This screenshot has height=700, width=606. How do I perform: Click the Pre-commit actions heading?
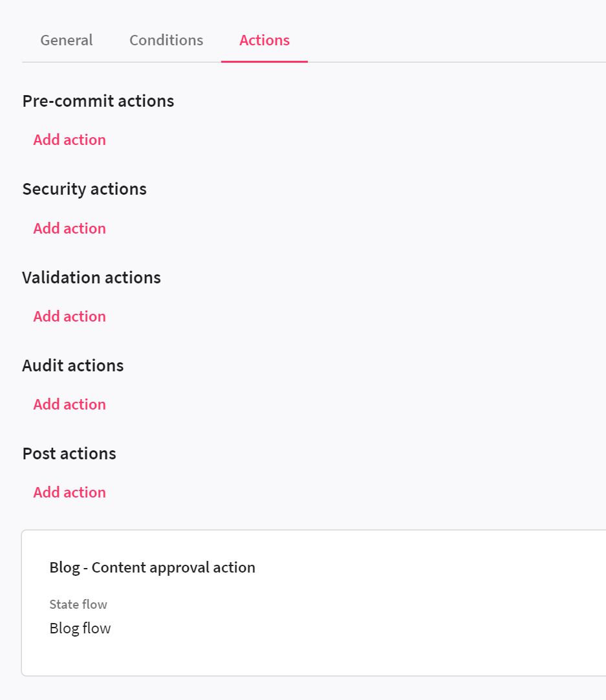98,101
